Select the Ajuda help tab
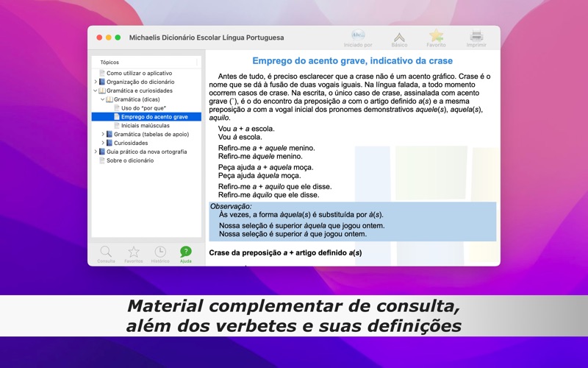Image resolution: width=588 pixels, height=368 pixels. [186, 254]
